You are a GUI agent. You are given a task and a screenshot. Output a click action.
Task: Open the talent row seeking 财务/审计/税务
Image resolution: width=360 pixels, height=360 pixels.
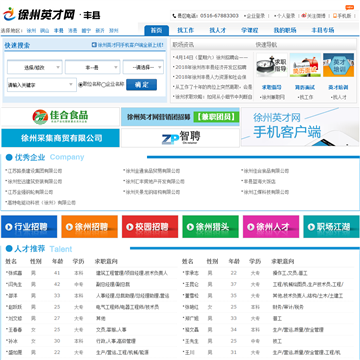[268, 307]
